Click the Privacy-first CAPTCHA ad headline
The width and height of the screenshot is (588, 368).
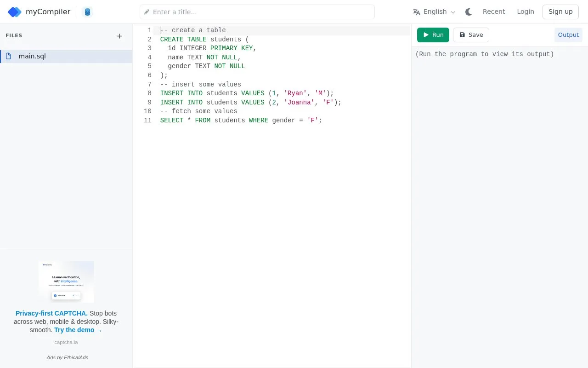pyautogui.click(x=51, y=313)
